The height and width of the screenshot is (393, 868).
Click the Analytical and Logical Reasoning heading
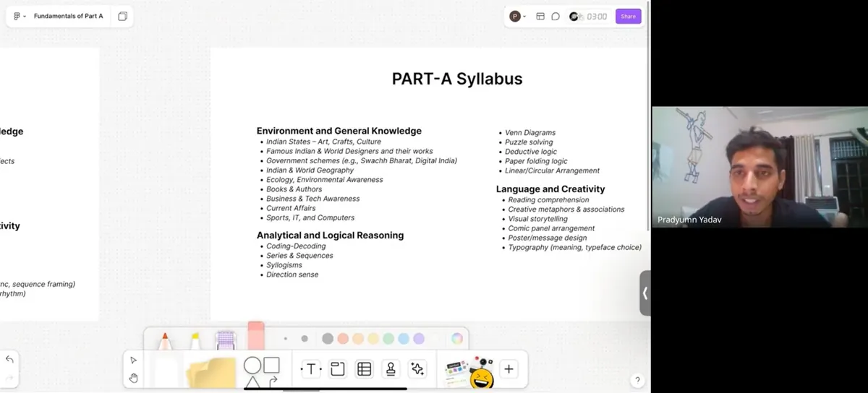point(331,235)
